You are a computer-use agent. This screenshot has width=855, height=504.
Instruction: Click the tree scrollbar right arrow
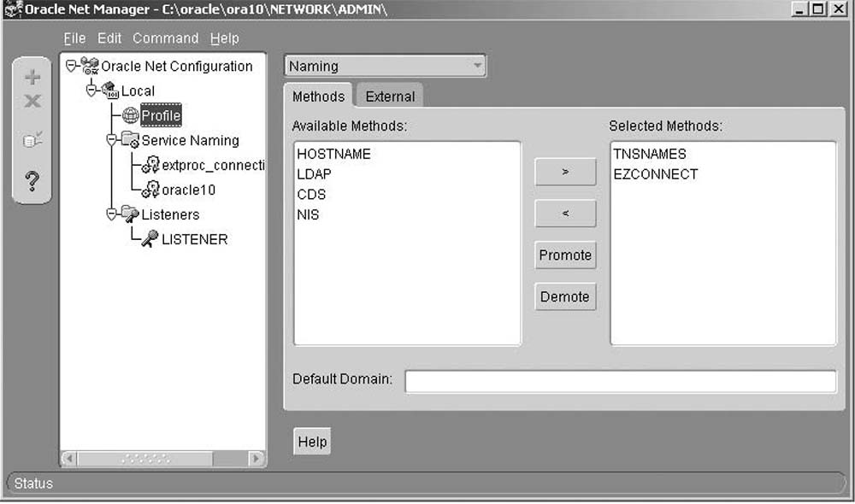(x=256, y=459)
